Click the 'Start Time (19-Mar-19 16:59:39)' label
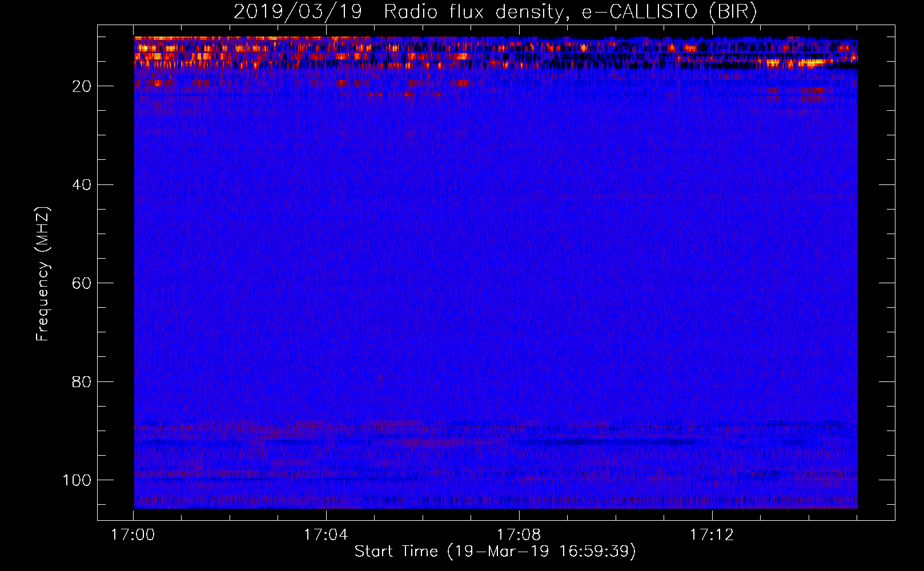 (495, 552)
